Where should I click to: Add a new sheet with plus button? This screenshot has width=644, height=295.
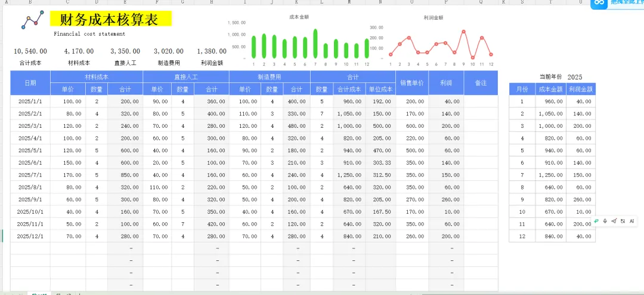tap(80, 294)
